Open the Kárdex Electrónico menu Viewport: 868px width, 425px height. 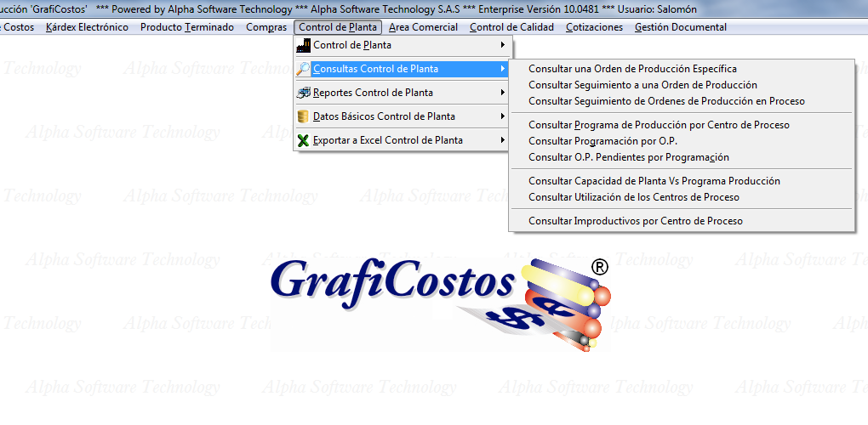coord(87,27)
